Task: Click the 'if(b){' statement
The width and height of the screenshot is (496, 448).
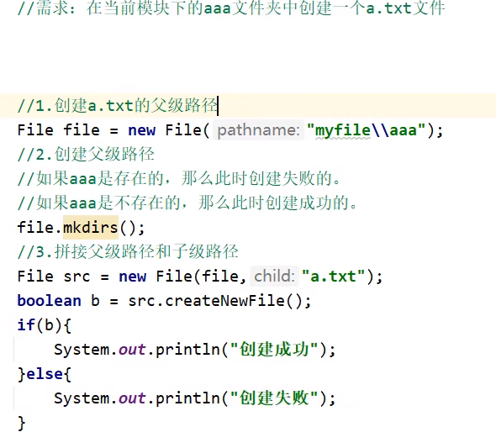Action: click(45, 324)
